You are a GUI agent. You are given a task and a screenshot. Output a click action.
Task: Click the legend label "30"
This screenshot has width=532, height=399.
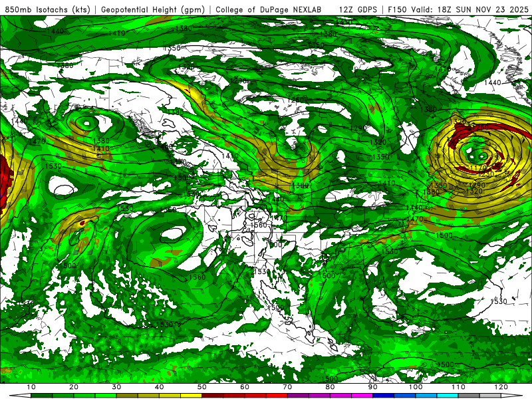tap(116, 387)
